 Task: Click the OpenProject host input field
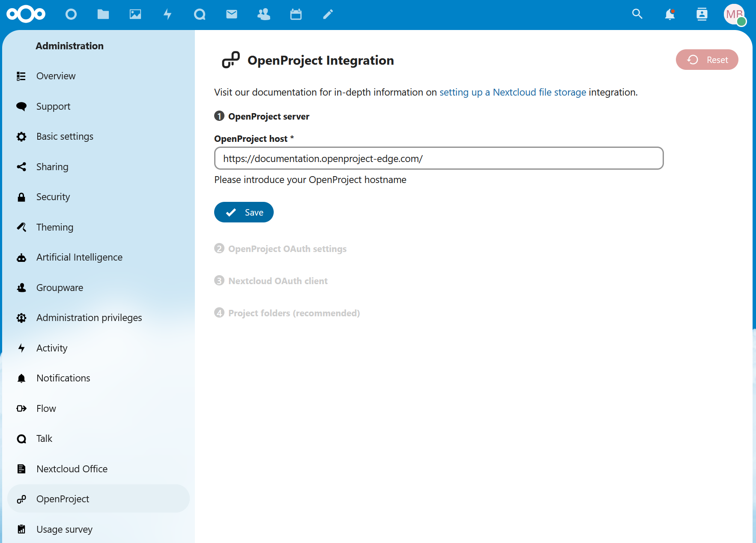pyautogui.click(x=439, y=158)
